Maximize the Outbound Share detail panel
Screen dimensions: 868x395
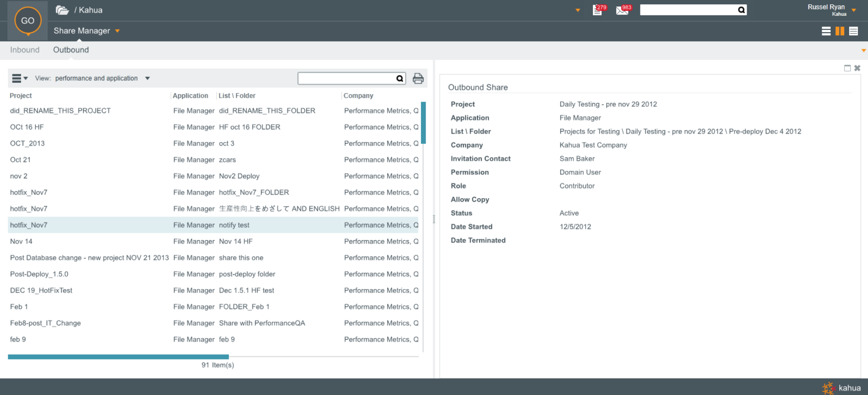(847, 68)
